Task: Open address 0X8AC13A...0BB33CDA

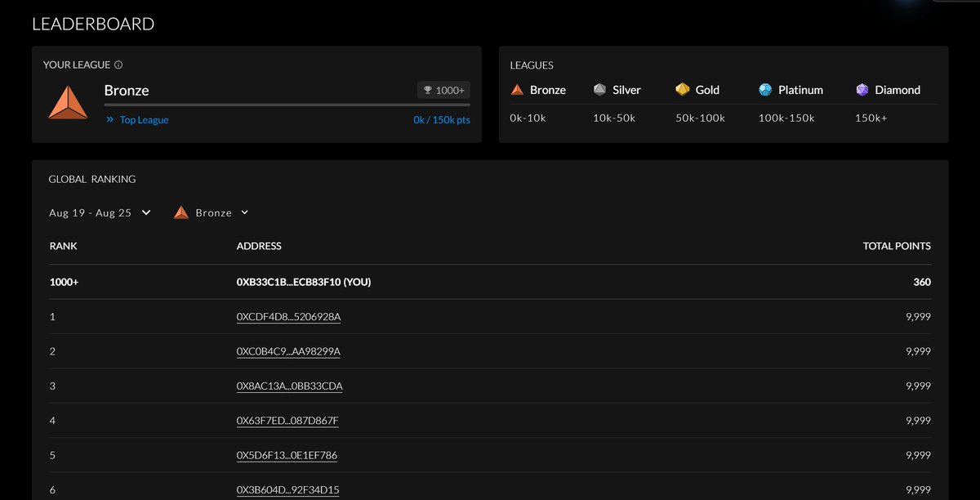Action: point(289,386)
